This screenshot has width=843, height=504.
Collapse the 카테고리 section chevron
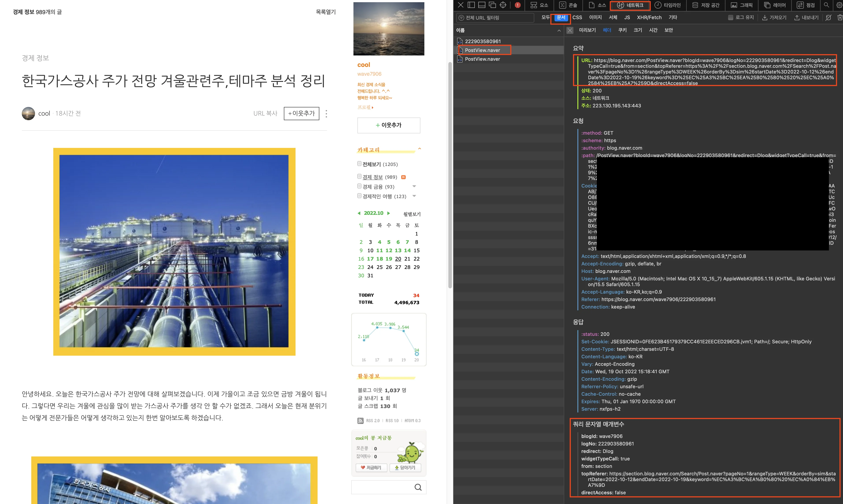420,149
